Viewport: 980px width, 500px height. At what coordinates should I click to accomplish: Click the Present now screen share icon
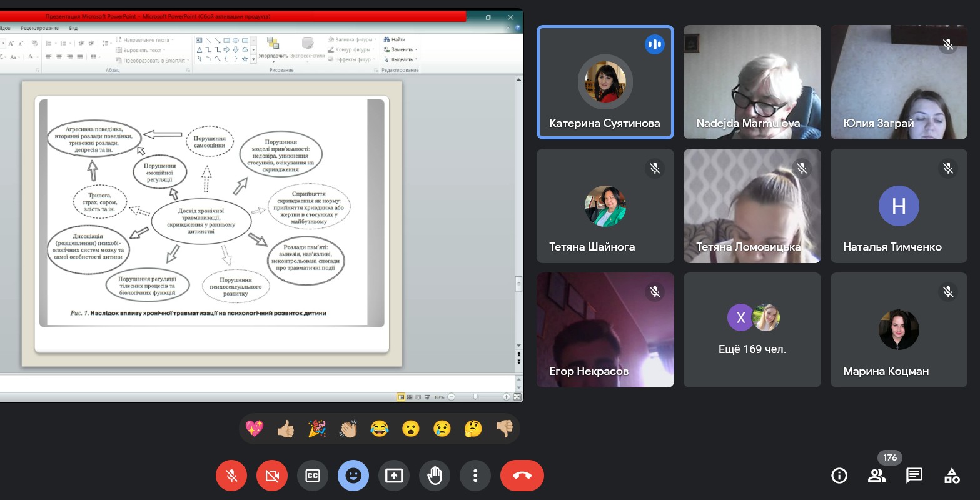[394, 476]
